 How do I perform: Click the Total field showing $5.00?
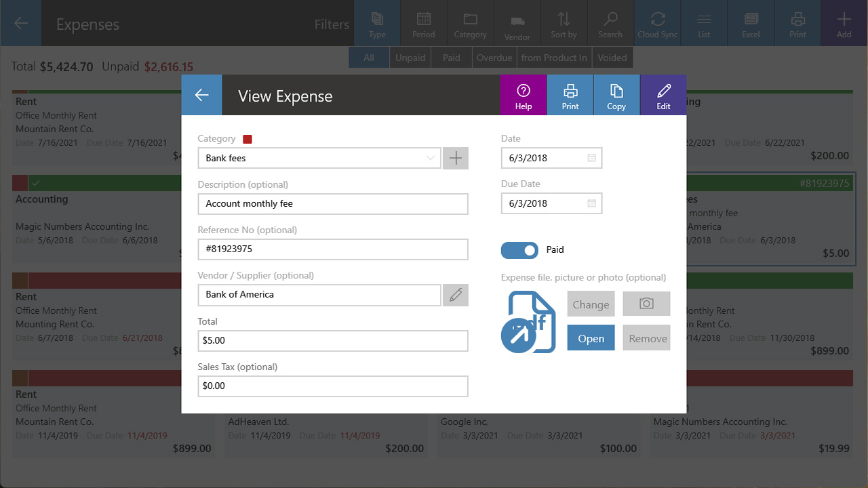click(x=333, y=340)
